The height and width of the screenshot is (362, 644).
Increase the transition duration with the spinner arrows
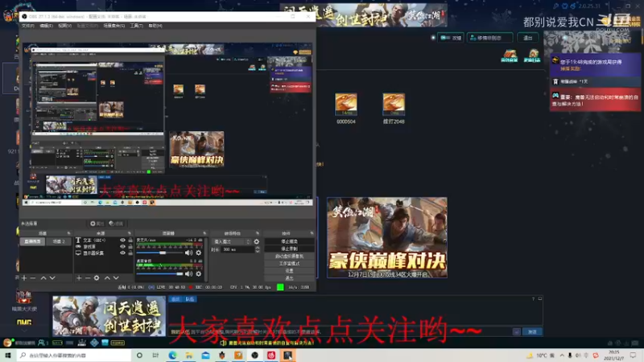[258, 248]
